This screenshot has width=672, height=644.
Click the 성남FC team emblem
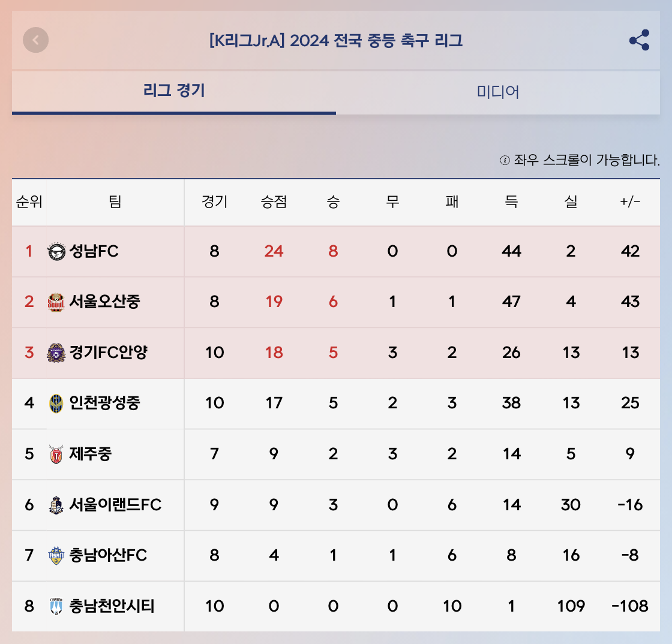pyautogui.click(x=55, y=251)
